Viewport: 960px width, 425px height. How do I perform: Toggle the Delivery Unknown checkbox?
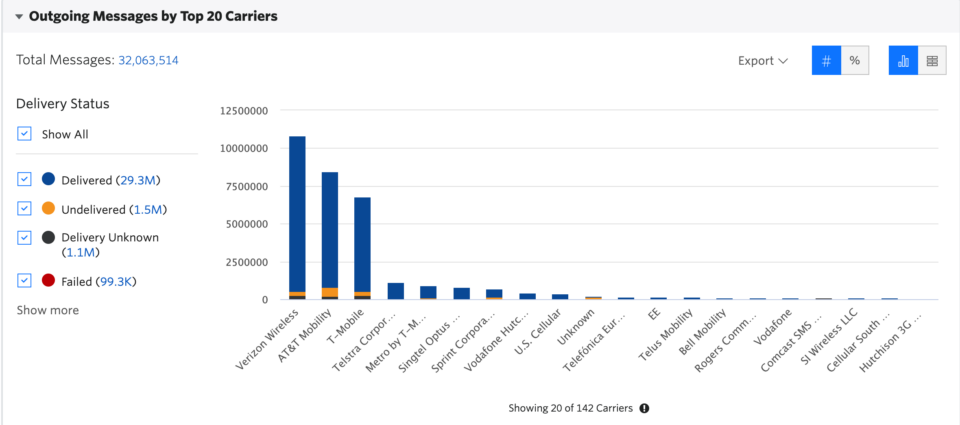tap(24, 237)
